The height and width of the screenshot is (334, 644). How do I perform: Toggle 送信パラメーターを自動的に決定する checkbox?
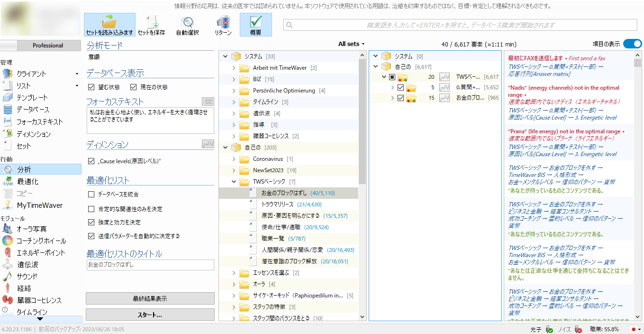pyautogui.click(x=91, y=236)
